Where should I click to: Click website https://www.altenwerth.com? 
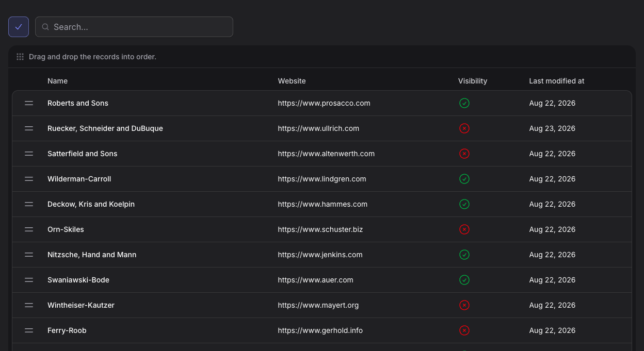click(x=326, y=154)
